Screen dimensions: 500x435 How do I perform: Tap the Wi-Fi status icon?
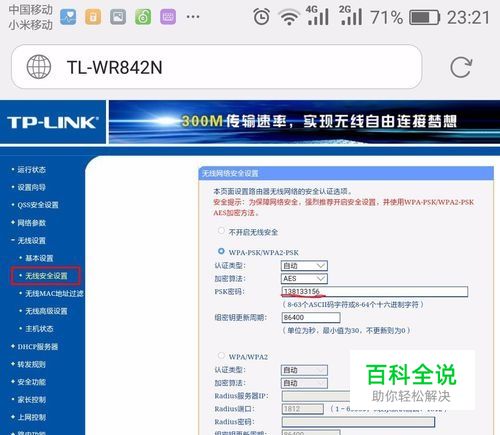pos(289,17)
